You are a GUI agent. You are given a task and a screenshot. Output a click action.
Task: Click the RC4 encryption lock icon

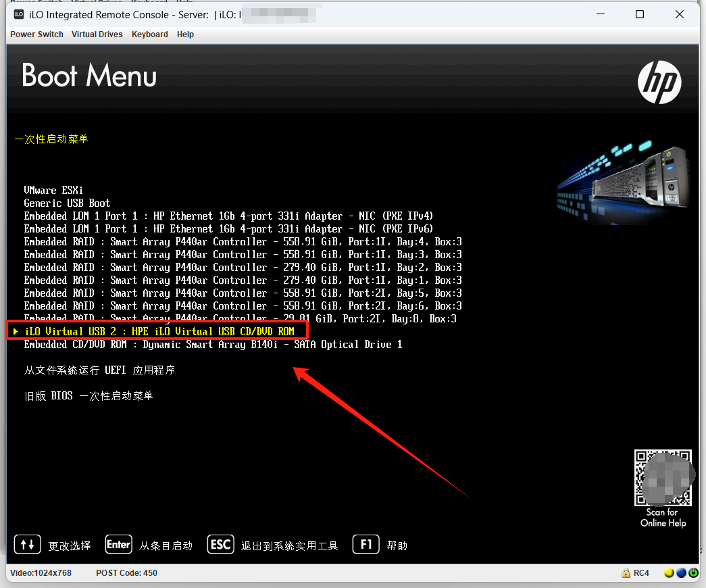point(626,573)
